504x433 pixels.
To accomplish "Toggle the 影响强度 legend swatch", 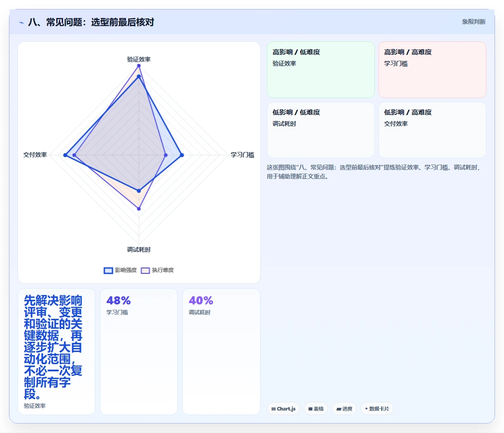I will click(x=108, y=271).
